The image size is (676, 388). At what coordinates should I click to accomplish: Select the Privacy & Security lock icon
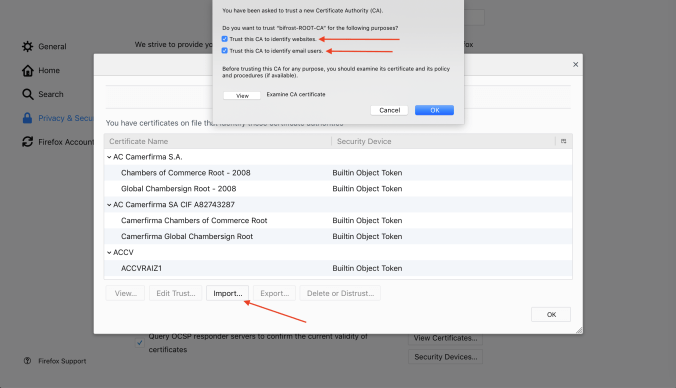tap(27, 118)
